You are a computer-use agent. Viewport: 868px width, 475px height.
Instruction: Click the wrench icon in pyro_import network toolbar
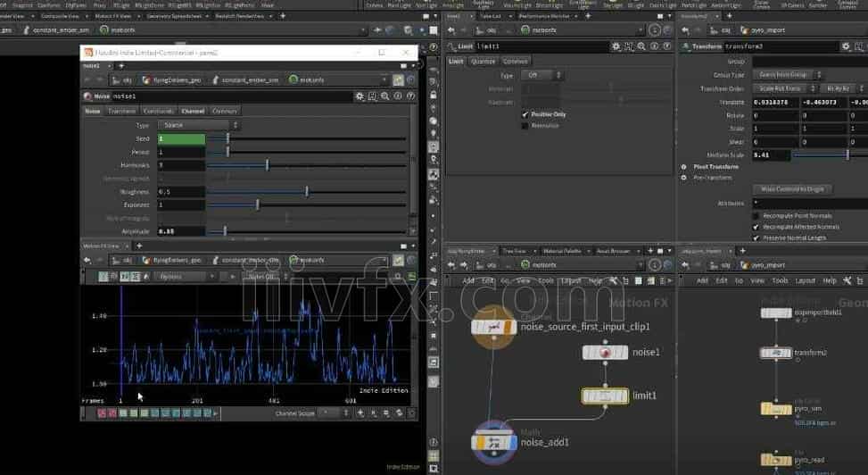[847, 281]
